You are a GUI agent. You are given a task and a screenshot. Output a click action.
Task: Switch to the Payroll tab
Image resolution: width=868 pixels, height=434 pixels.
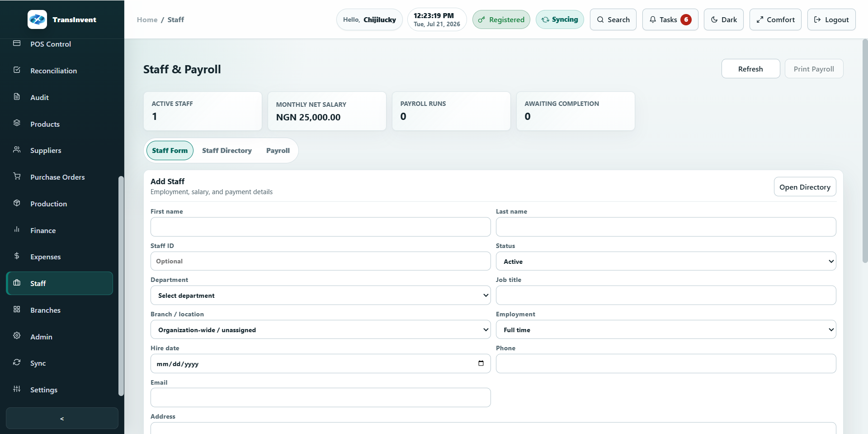(278, 151)
